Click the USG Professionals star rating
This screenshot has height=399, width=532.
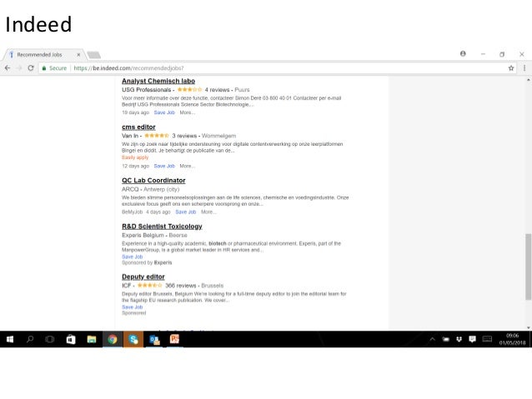189,89
